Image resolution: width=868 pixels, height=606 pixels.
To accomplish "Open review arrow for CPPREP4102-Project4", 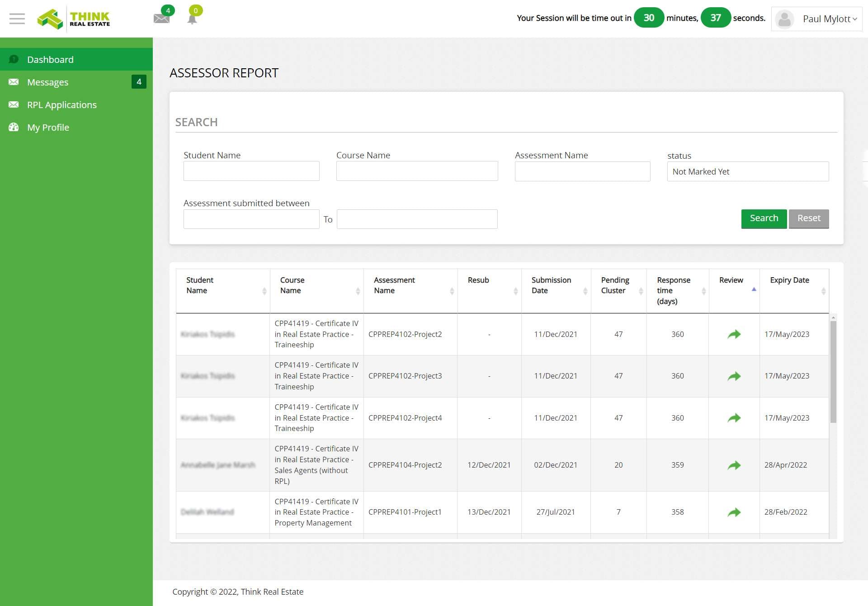I will [x=734, y=418].
